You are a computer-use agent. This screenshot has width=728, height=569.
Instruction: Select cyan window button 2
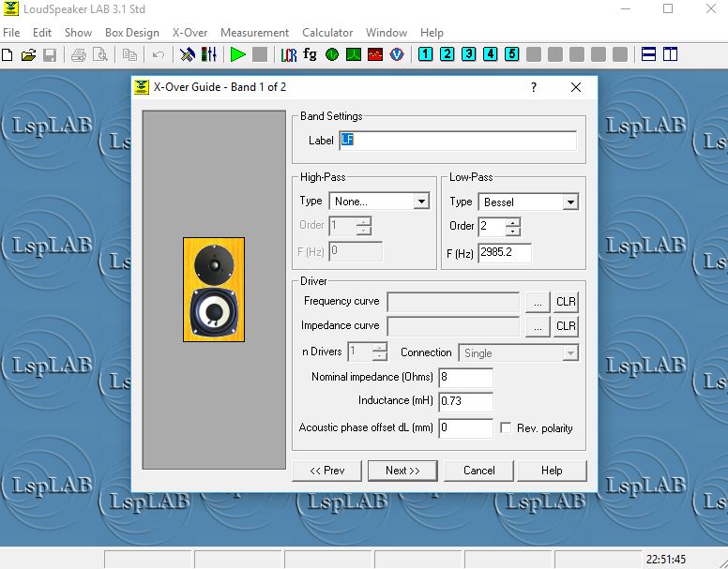coord(447,54)
